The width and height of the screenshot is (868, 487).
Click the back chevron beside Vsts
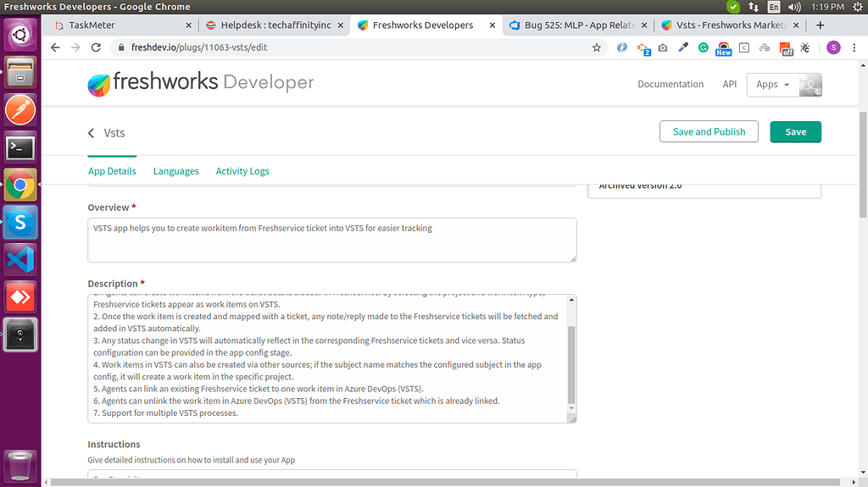pyautogui.click(x=92, y=133)
